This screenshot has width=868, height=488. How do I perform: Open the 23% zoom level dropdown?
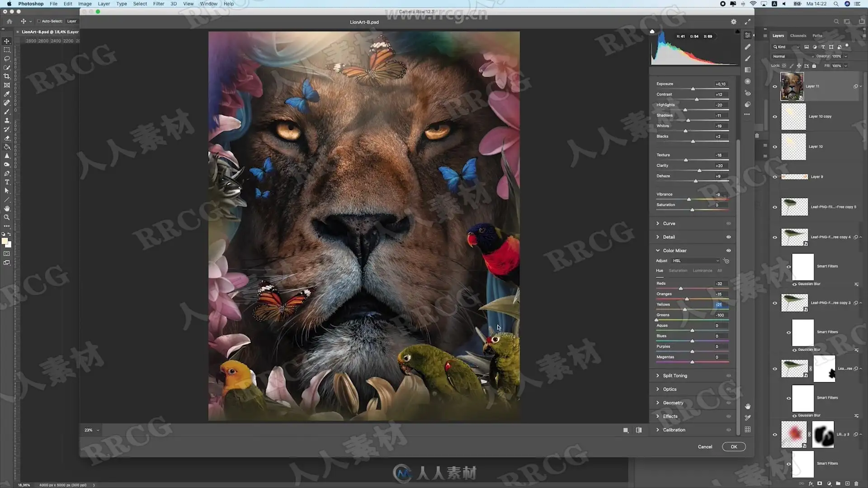tap(92, 430)
